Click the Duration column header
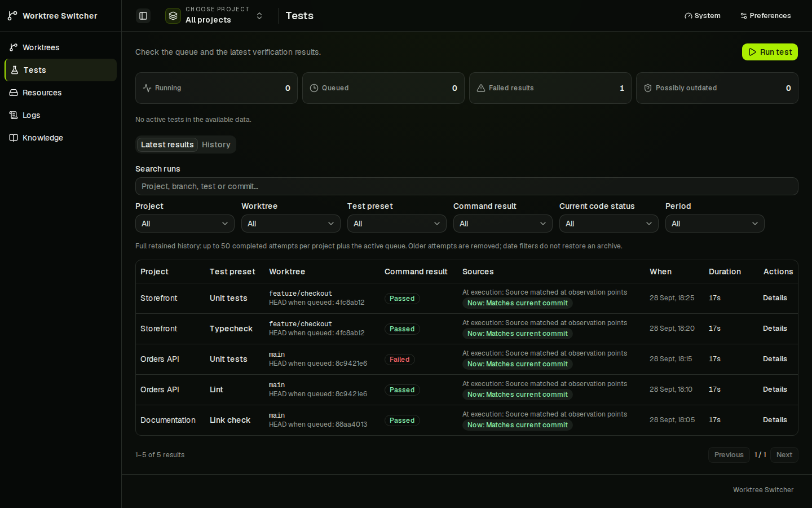The height and width of the screenshot is (508, 812). [725, 271]
